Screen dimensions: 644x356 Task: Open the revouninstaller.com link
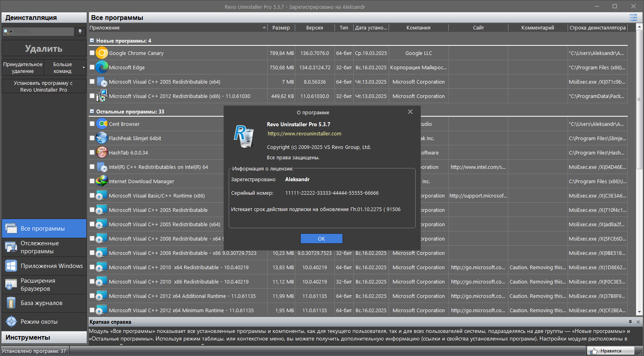(x=304, y=134)
